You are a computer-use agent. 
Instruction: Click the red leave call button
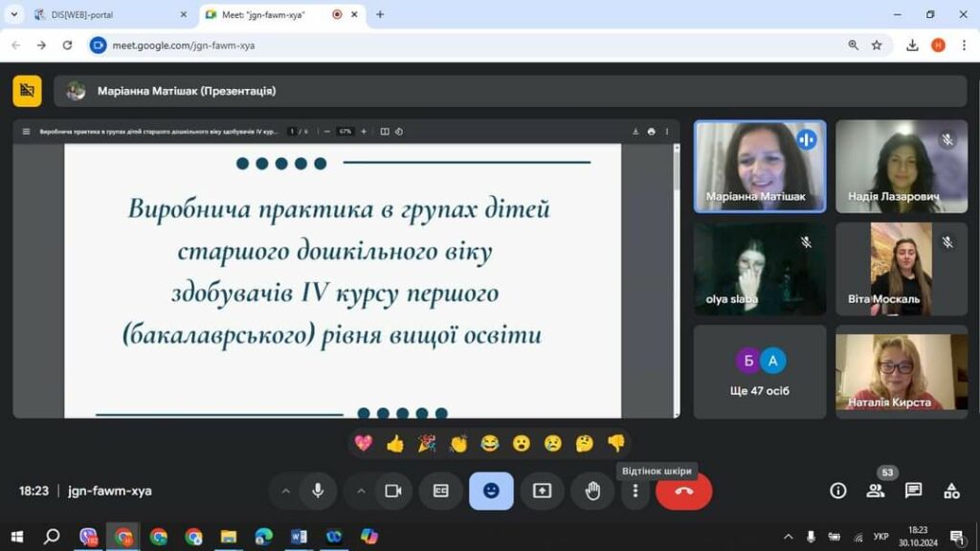(683, 491)
